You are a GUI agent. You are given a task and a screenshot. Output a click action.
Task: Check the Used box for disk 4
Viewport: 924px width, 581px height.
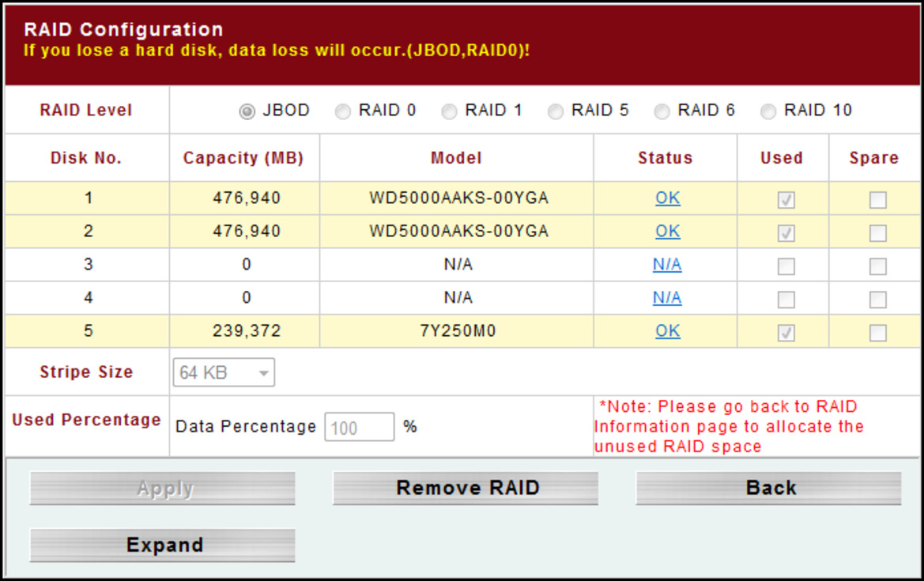[786, 300]
